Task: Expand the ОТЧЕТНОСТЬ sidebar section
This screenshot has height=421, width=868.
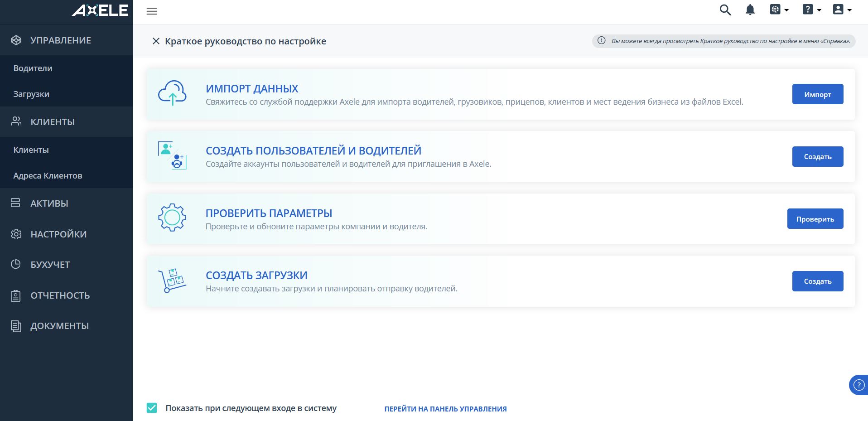Action: pos(67,295)
